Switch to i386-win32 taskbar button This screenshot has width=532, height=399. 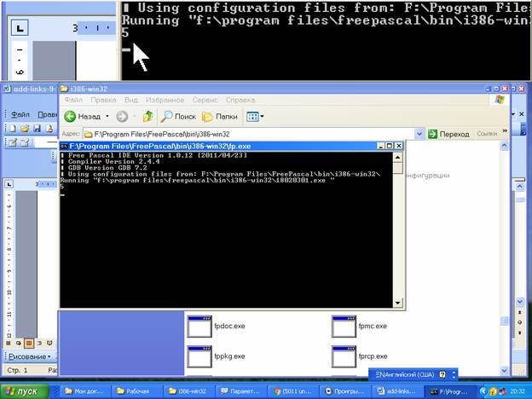(x=189, y=391)
